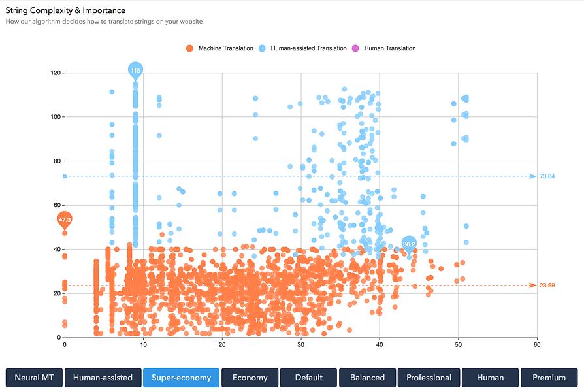
Task: Select the Super-economy preset
Action: tap(182, 378)
